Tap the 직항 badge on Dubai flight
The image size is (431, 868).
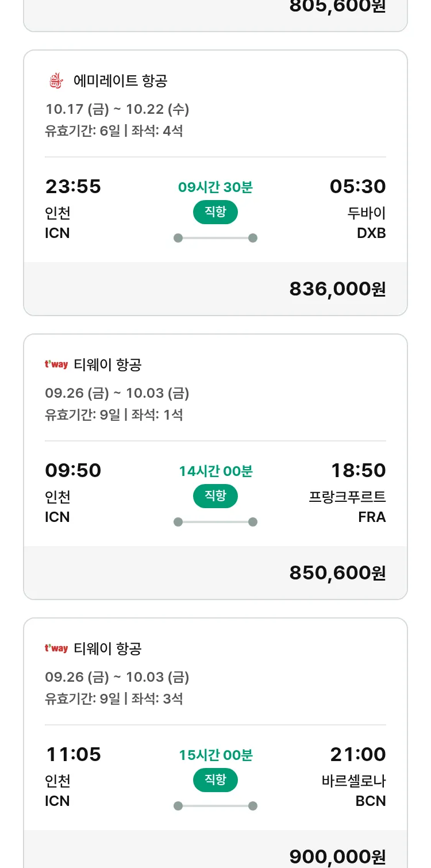pos(215,212)
